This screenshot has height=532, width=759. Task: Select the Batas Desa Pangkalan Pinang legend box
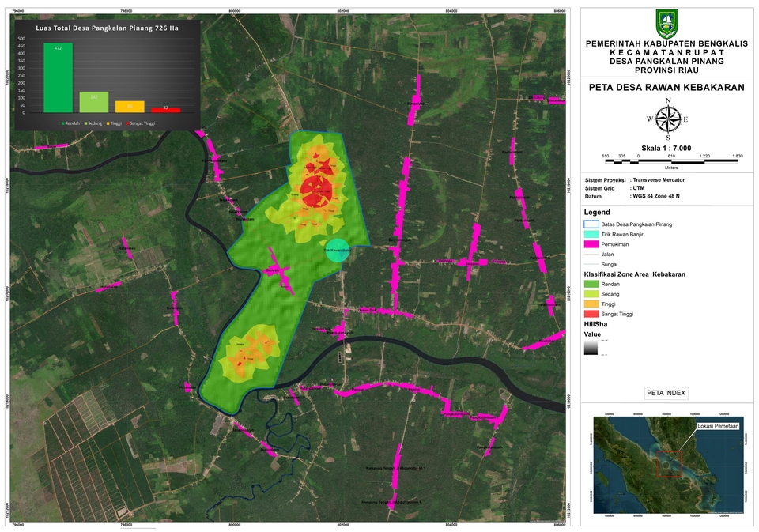tap(591, 224)
